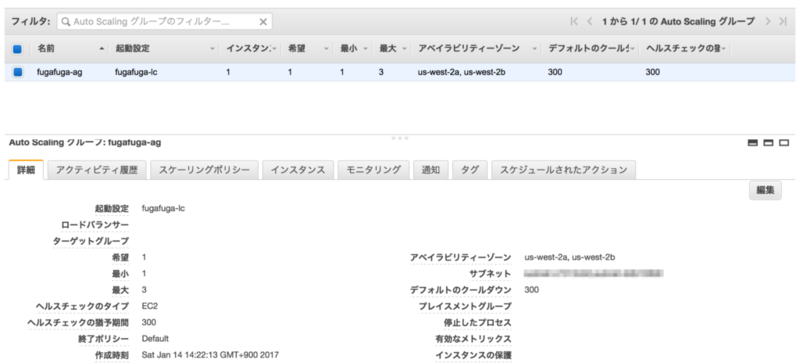
Task: Go to first page of results
Action: (x=574, y=21)
